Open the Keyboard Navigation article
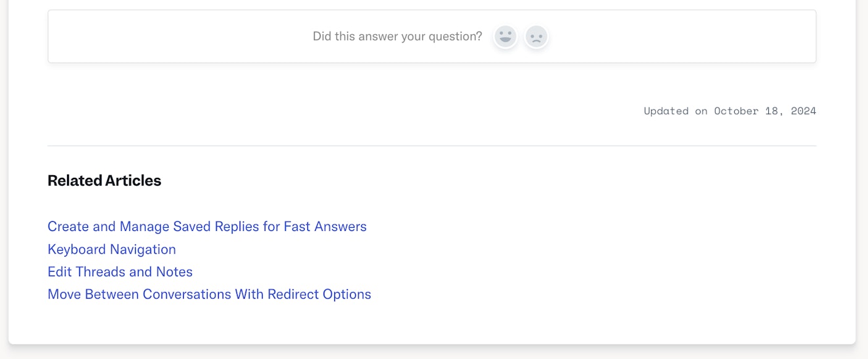 tap(112, 249)
